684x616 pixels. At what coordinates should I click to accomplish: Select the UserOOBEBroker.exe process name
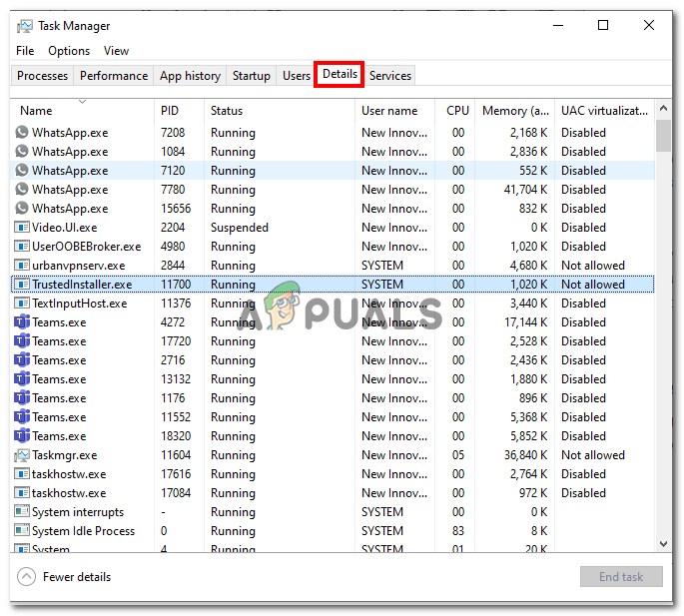(86, 247)
